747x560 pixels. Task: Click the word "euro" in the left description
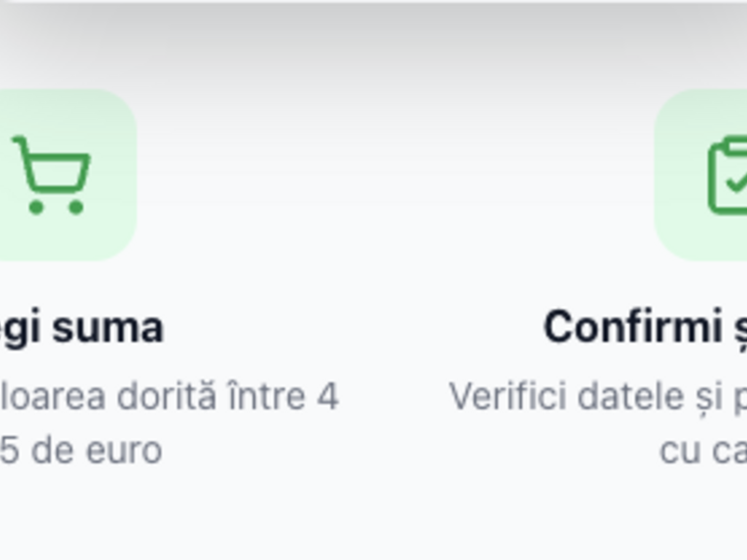[124, 451]
